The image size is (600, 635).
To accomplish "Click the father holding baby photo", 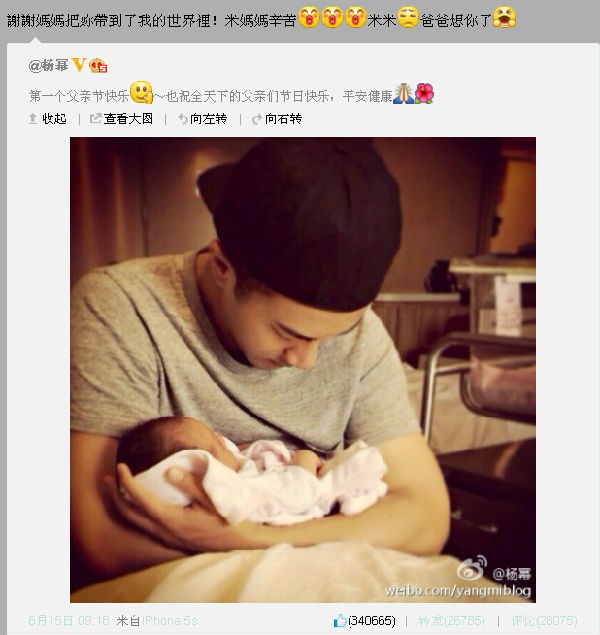I will pos(303,370).
